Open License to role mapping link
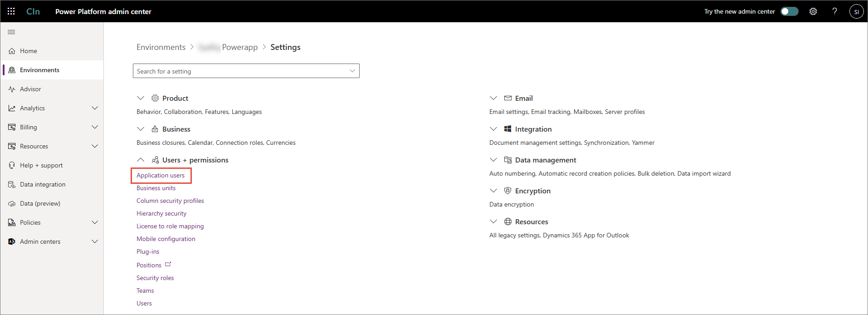Viewport: 868px width, 315px height. pos(170,226)
